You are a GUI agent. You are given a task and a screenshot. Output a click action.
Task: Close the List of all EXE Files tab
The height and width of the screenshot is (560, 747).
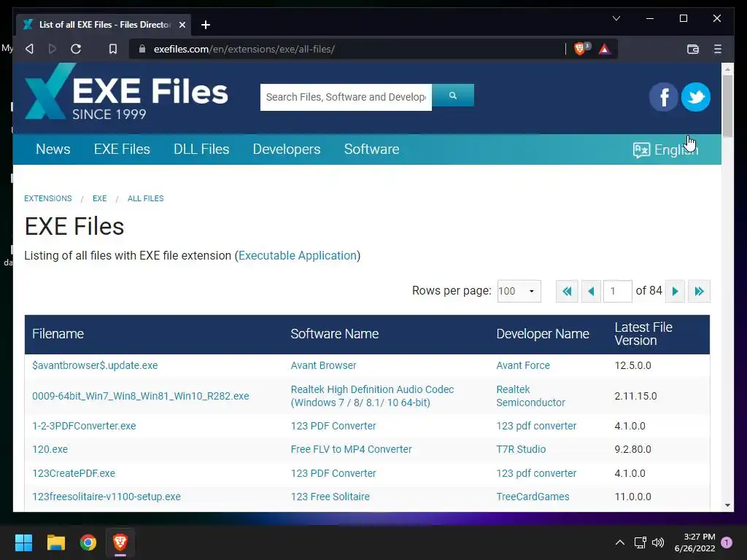(x=182, y=25)
